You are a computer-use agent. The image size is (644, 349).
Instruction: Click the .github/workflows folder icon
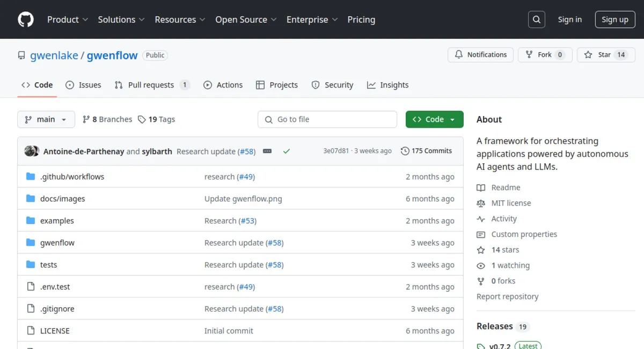pyautogui.click(x=31, y=177)
